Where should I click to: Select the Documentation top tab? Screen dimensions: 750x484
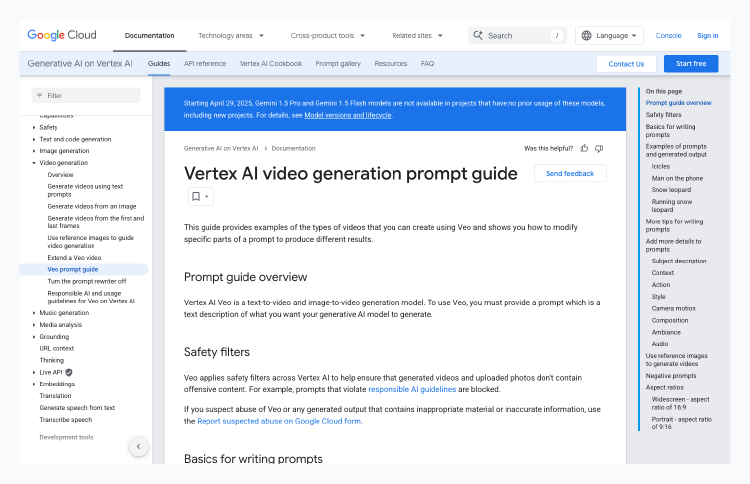(149, 35)
